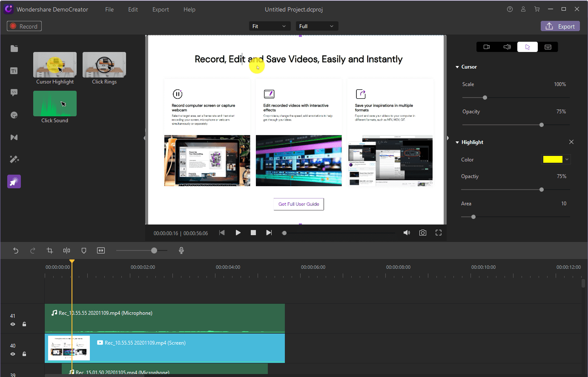Start voiceover with the microphone icon

coord(181,250)
